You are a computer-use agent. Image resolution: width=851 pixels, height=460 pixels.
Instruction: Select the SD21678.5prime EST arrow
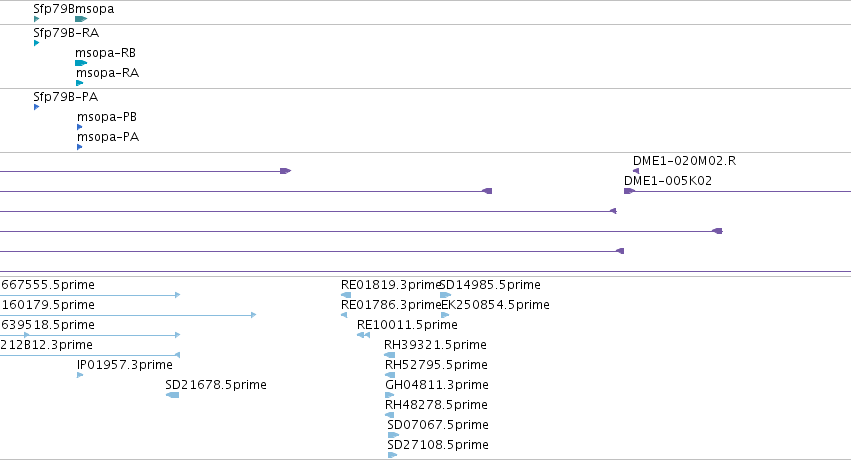pyautogui.click(x=172, y=395)
